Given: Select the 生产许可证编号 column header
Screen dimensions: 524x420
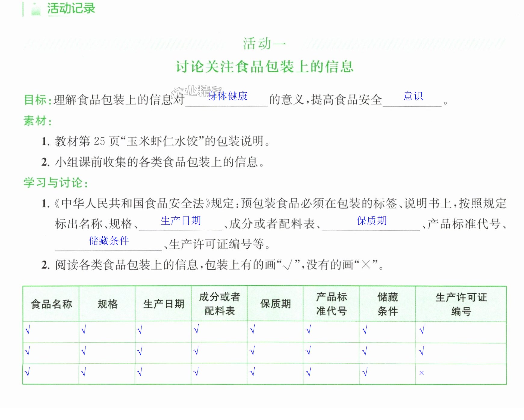Looking at the screenshot, I should (461, 304).
